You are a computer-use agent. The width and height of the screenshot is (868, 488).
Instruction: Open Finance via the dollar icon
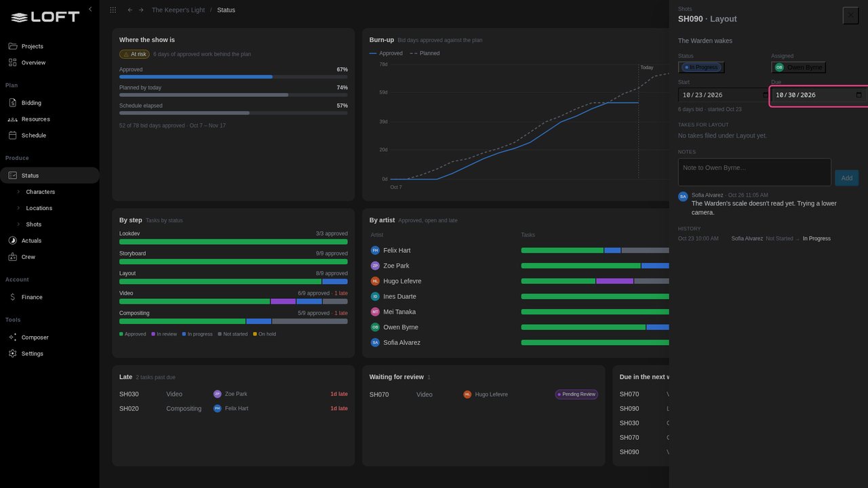coord(12,297)
